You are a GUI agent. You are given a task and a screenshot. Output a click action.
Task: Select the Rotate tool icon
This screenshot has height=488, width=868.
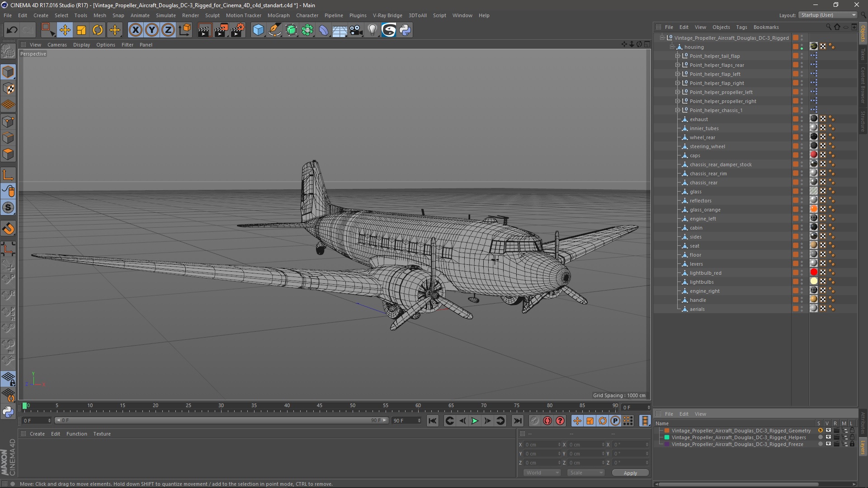98,30
